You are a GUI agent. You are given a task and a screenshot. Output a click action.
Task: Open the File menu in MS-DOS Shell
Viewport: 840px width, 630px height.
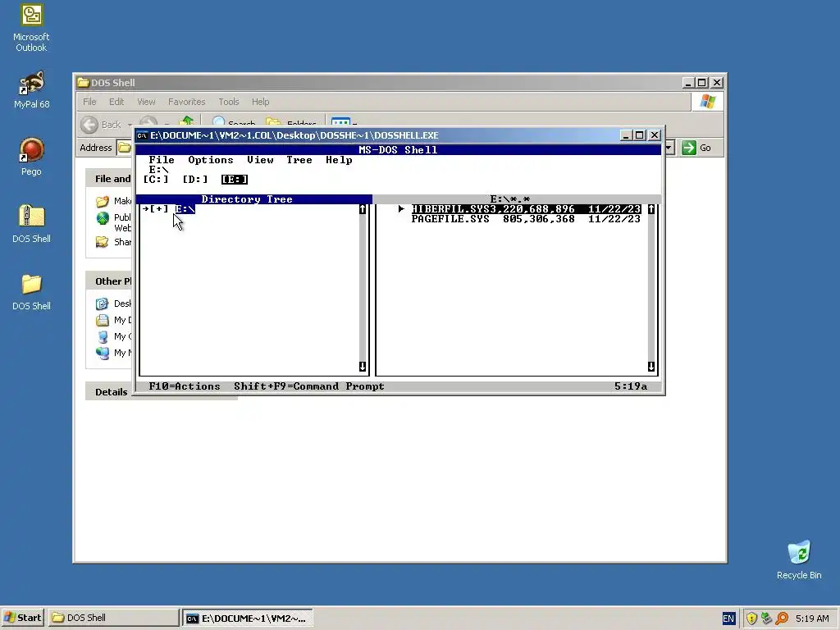click(162, 160)
